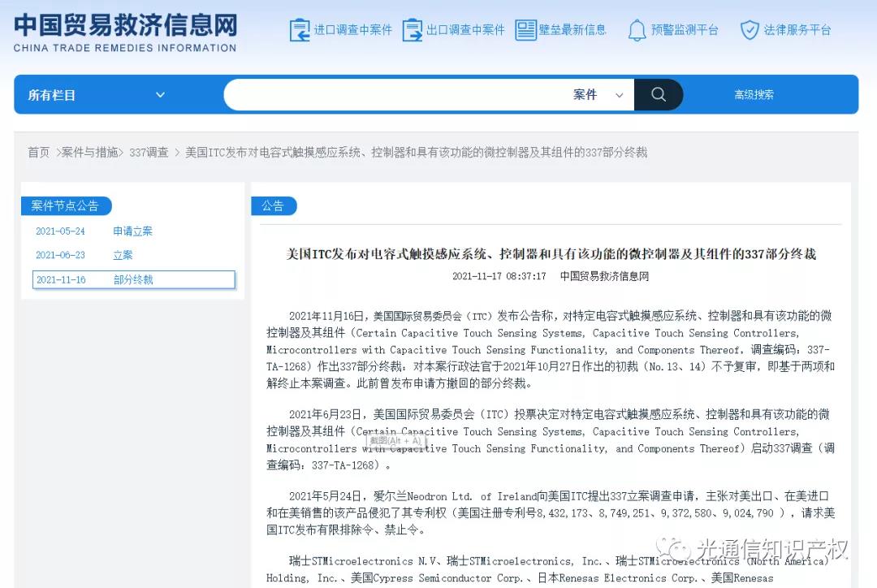Select the 部分终裁 case node row
877x588 pixels.
[x=134, y=279]
